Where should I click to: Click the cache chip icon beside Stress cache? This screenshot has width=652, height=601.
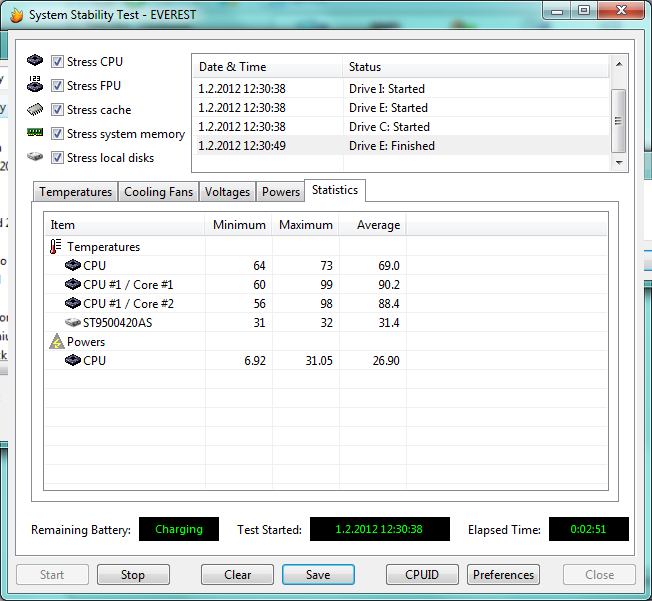click(x=35, y=109)
